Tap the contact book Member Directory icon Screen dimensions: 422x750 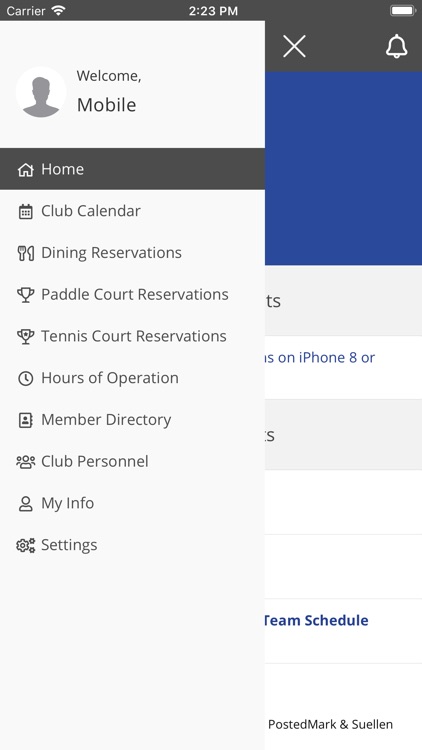click(x=25, y=420)
